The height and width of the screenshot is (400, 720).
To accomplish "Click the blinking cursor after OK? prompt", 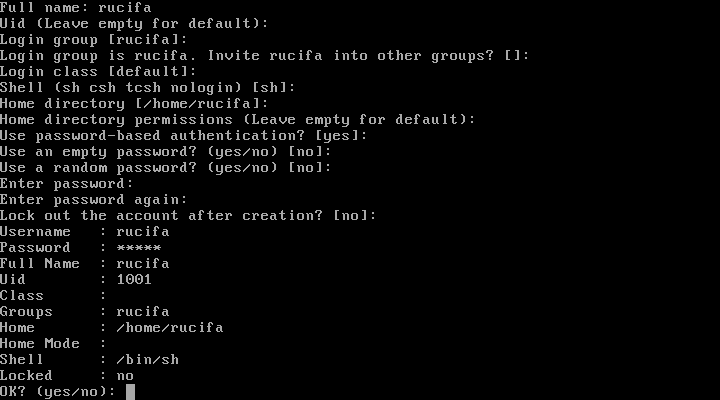I will coord(130,392).
